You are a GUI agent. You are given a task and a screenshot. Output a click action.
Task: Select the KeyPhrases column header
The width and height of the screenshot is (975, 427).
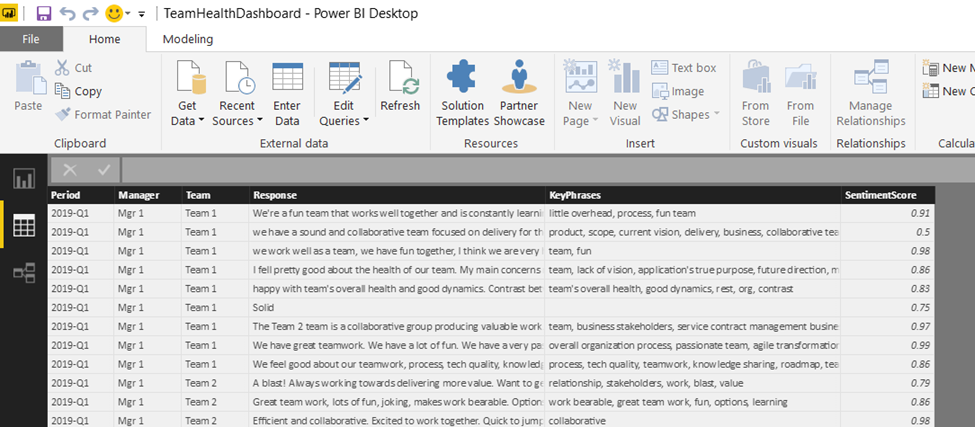(x=693, y=195)
